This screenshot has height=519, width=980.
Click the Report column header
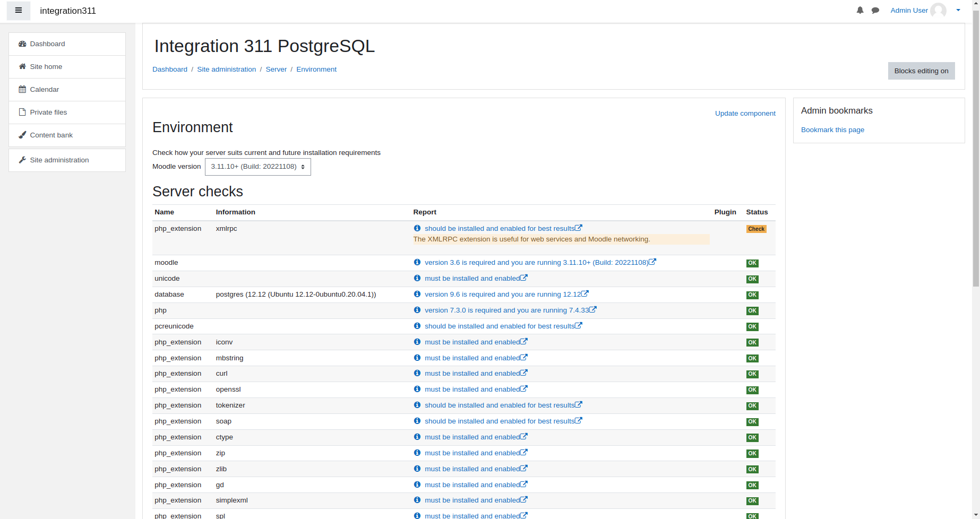[x=425, y=212]
